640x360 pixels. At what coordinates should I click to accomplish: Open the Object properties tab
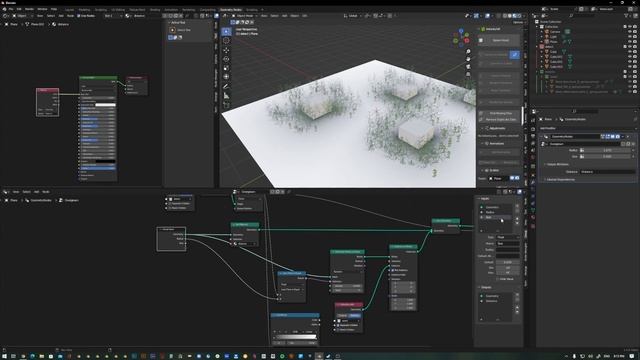tap(533, 175)
